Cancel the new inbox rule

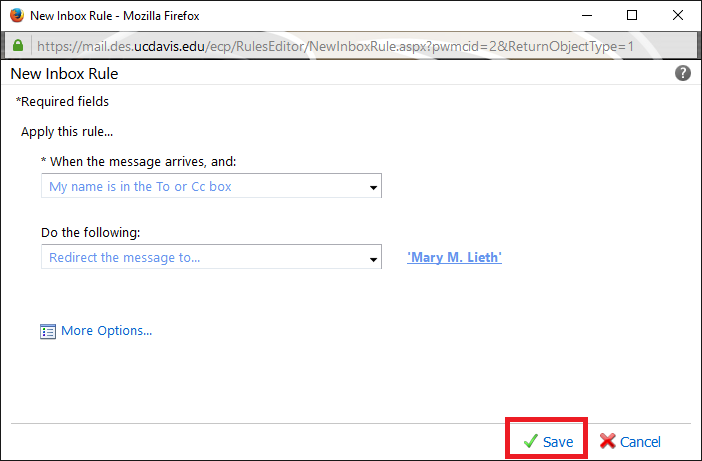pyautogui.click(x=630, y=441)
